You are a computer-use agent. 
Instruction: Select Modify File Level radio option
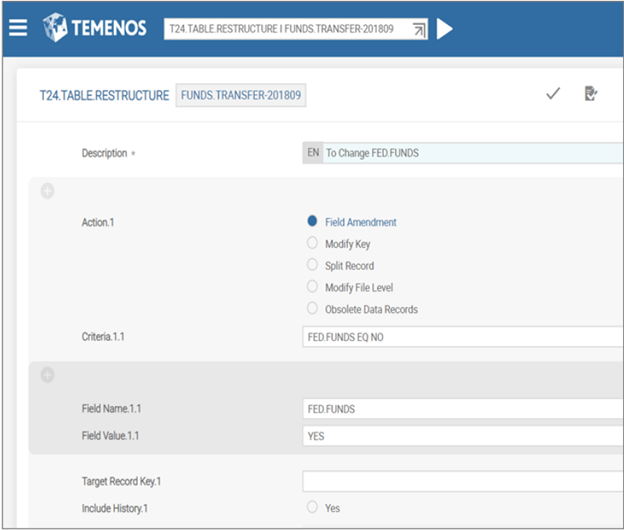click(x=313, y=287)
